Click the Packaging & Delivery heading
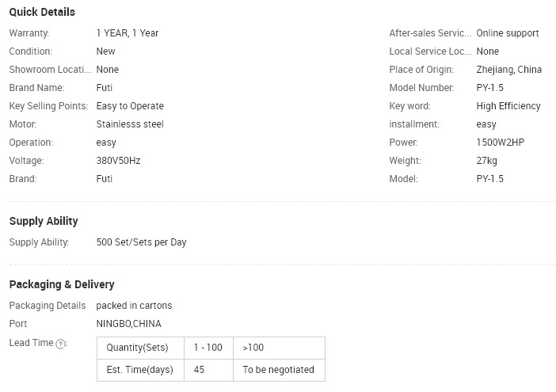556x392 pixels. (62, 284)
